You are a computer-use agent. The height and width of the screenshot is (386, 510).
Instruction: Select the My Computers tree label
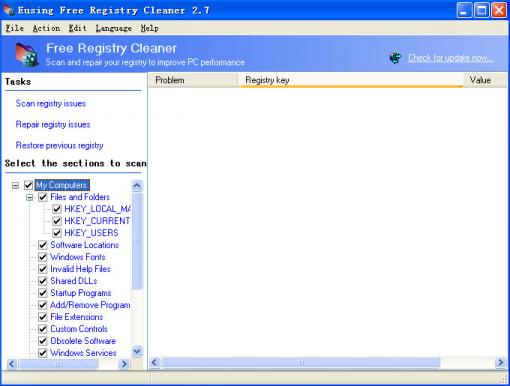pos(62,185)
